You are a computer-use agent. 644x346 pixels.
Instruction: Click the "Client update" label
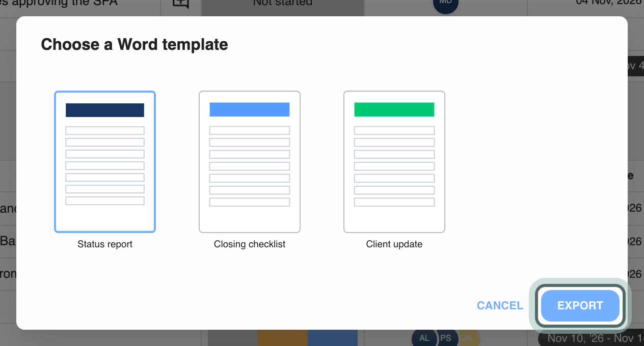point(394,244)
